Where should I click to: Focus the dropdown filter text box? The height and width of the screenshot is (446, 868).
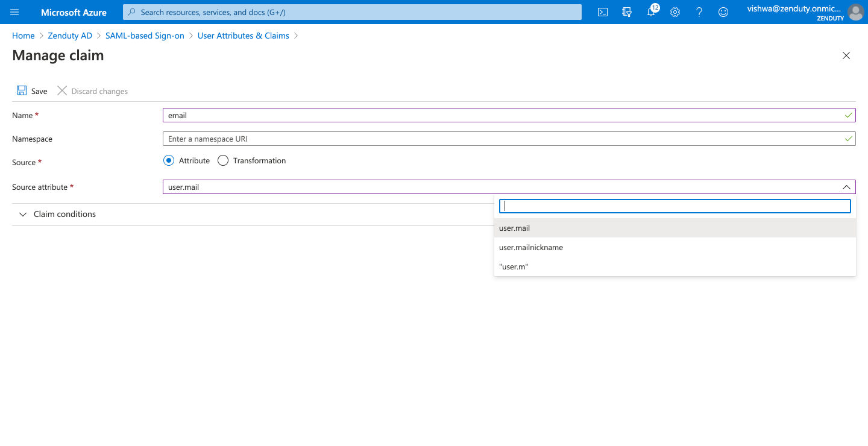pos(675,206)
